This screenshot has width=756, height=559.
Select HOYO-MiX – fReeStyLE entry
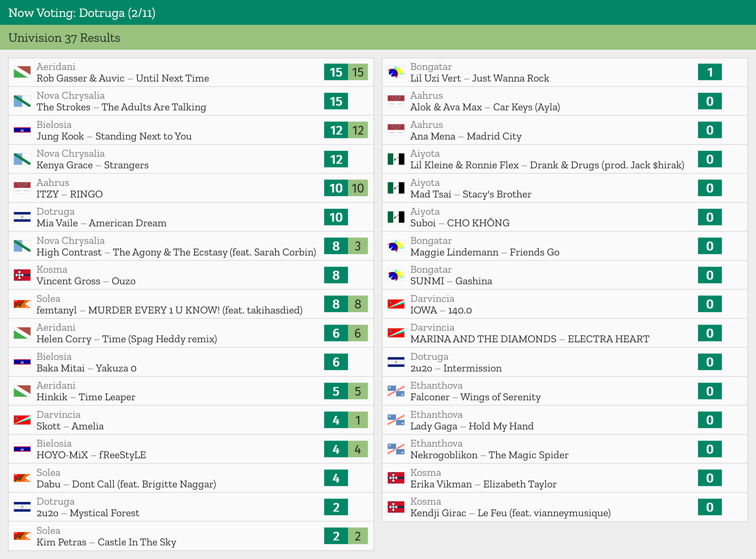tap(191, 449)
